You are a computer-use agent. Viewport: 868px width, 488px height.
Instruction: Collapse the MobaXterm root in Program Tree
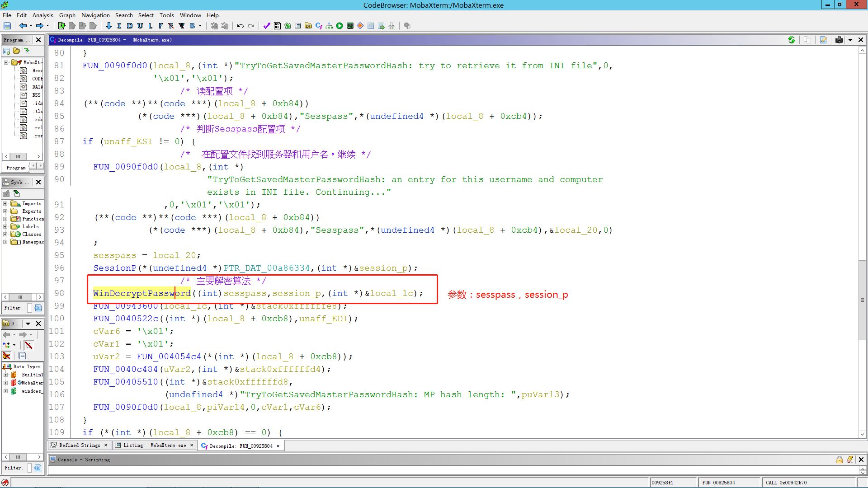pos(6,62)
